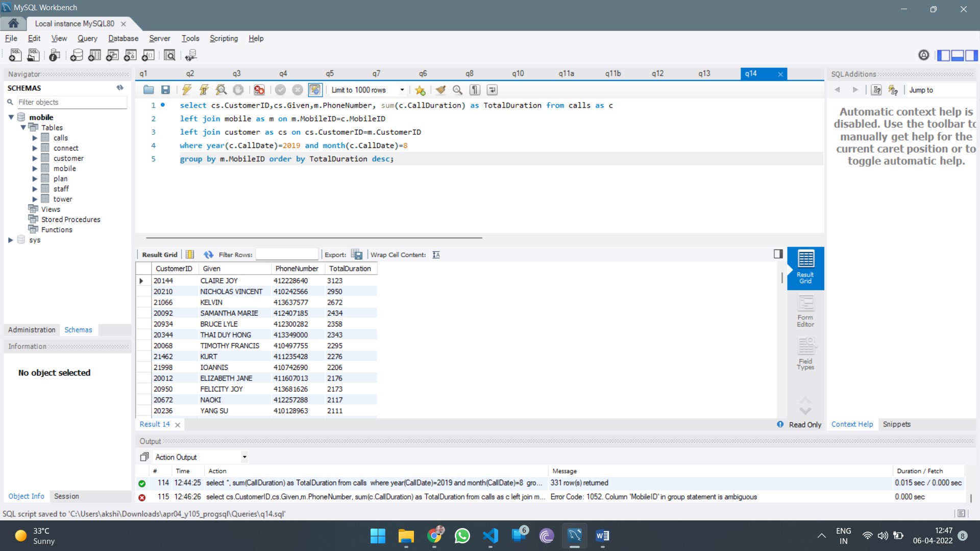Screen dimensions: 980x551
Task: Click the Filter Rows input box
Action: coord(287,255)
